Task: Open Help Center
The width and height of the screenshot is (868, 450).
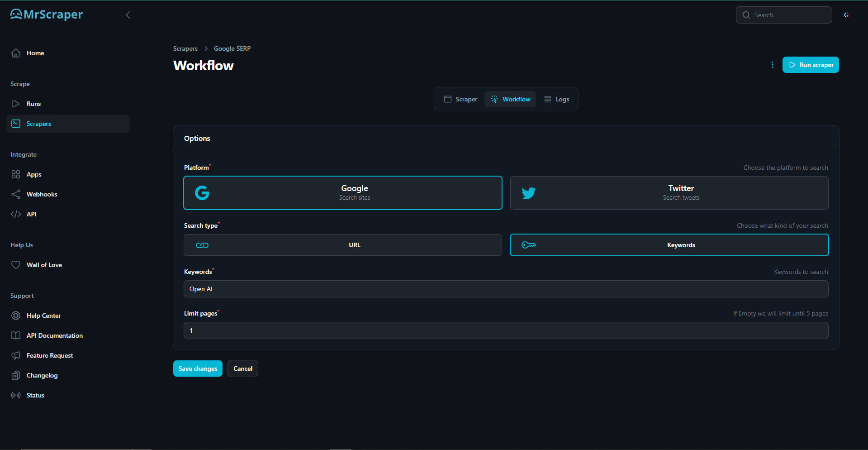Action: click(68, 316)
